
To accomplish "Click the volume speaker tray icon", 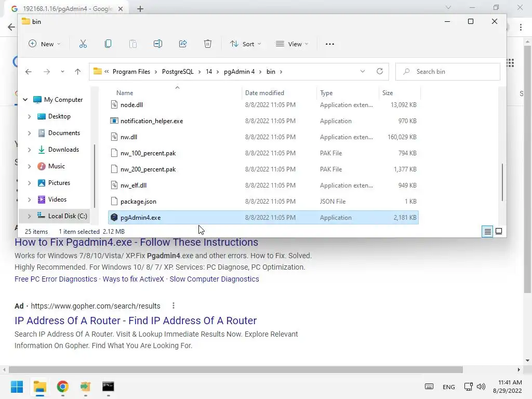I will [x=481, y=387].
